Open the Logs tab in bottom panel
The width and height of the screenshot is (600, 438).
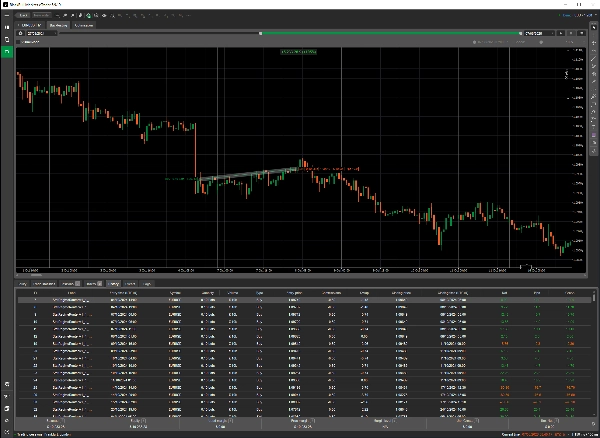click(x=147, y=283)
